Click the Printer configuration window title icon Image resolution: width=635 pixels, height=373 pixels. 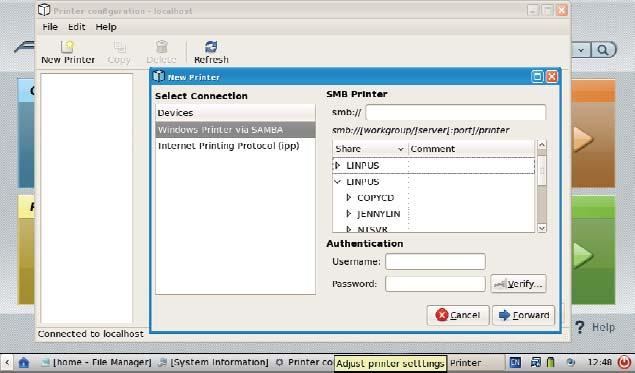coord(44,10)
